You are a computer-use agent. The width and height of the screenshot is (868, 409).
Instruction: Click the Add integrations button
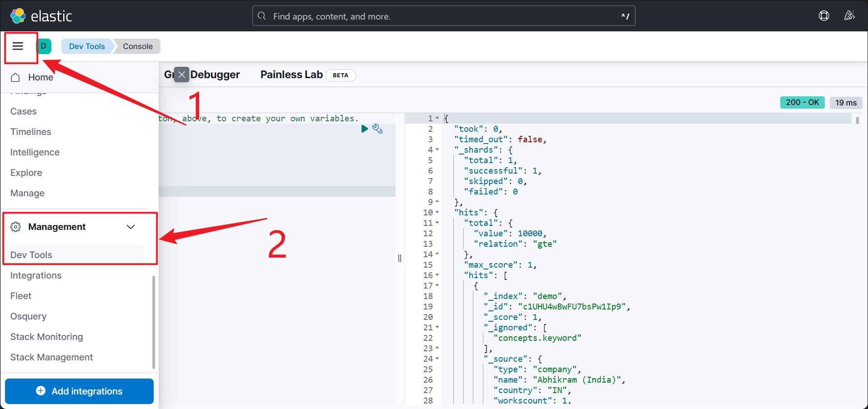[x=79, y=391]
